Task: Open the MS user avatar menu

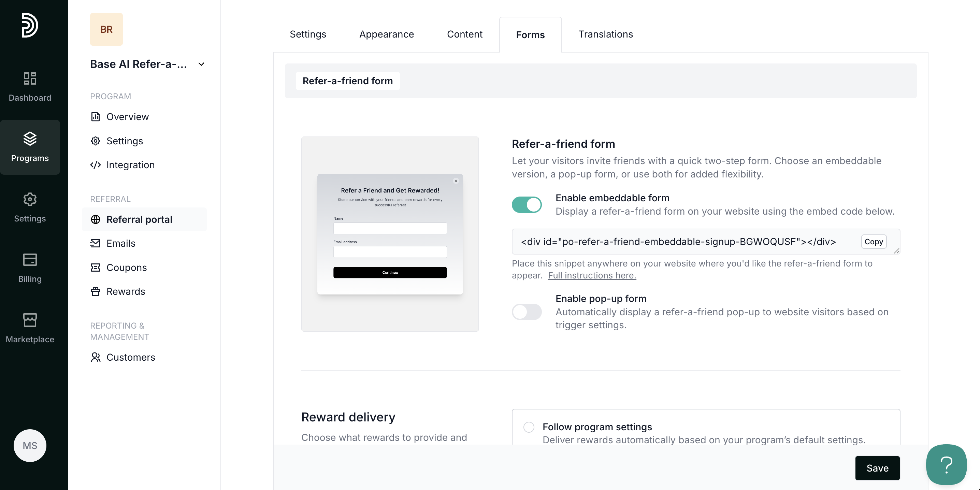Action: click(x=30, y=446)
